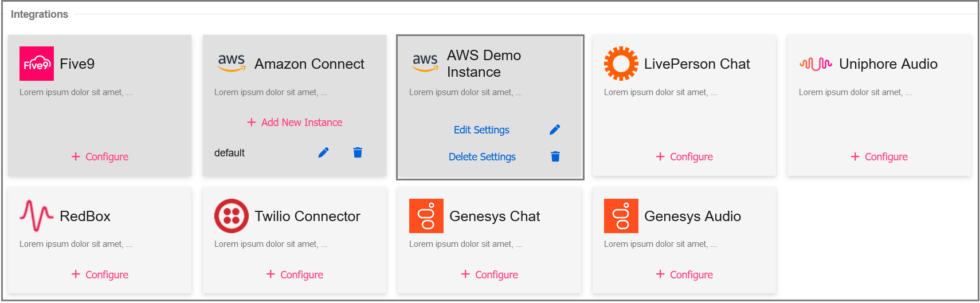Click the Twilio Connector logo
Viewport: 980px width, 303px height.
(x=232, y=216)
